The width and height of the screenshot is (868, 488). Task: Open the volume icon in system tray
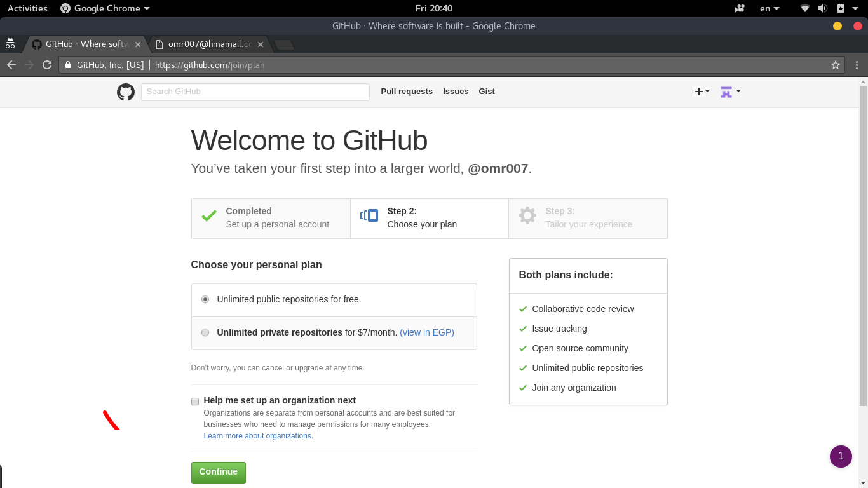point(822,8)
